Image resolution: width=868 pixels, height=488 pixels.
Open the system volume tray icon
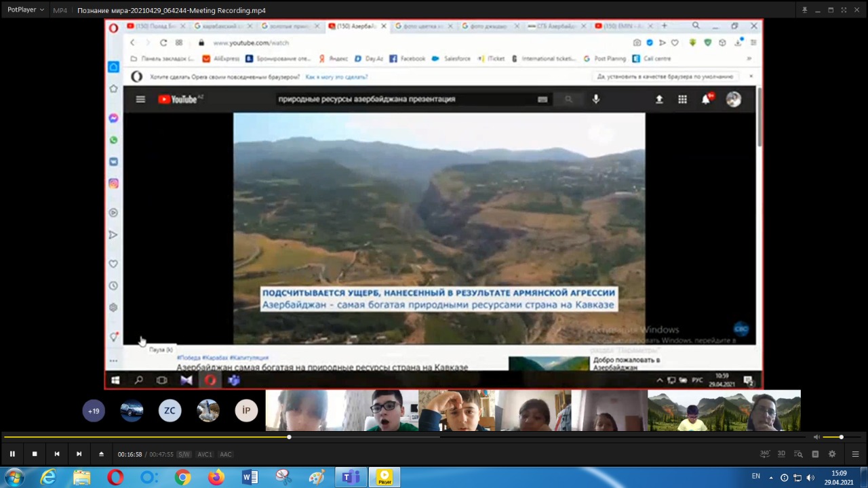click(810, 478)
